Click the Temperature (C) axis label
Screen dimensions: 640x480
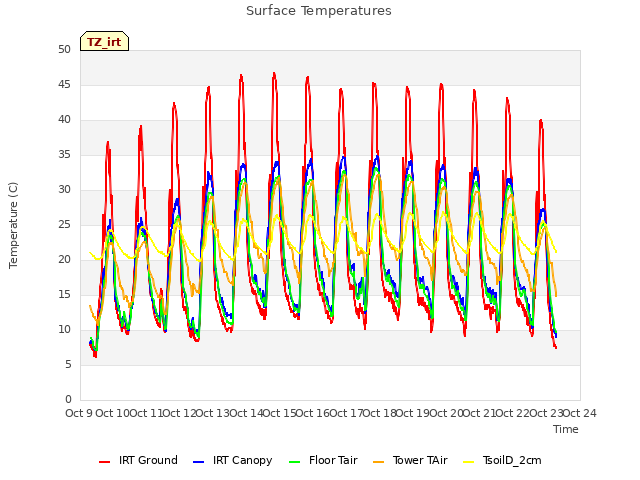(13, 225)
